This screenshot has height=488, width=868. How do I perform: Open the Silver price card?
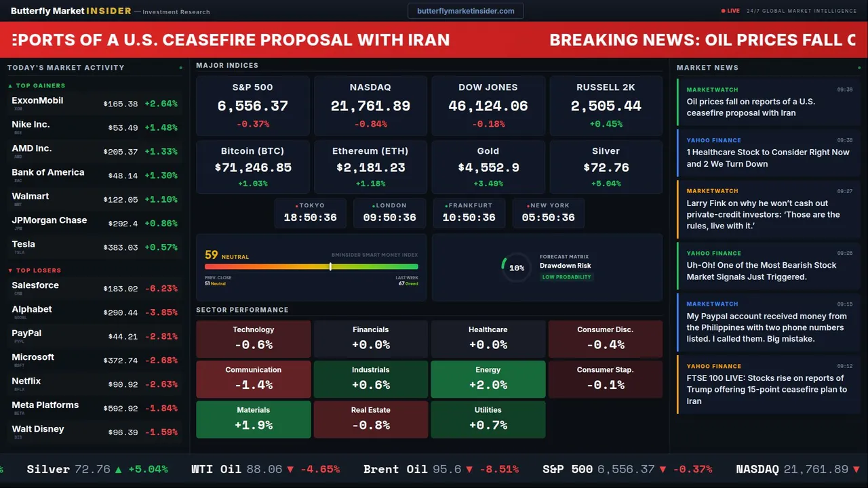[606, 167]
